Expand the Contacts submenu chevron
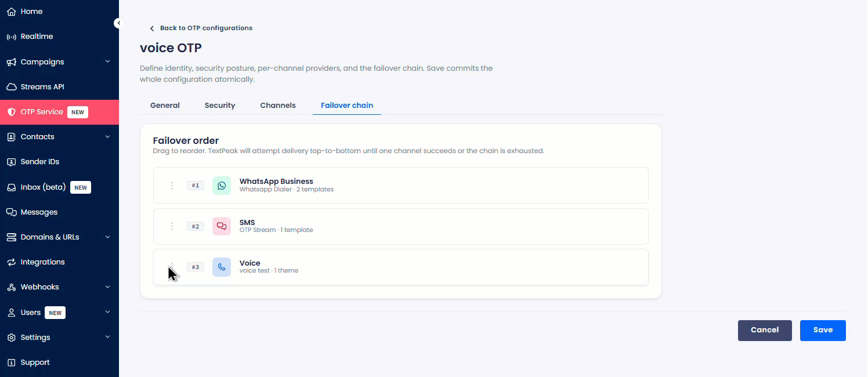The height and width of the screenshot is (377, 868). [107, 137]
